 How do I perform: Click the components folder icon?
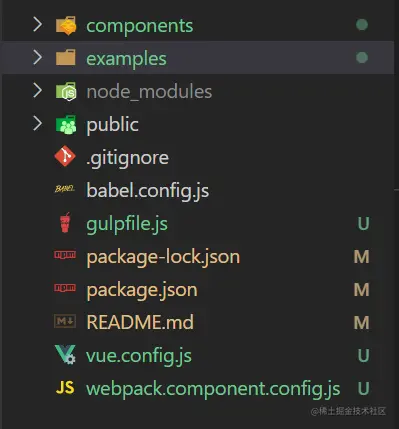click(x=66, y=25)
